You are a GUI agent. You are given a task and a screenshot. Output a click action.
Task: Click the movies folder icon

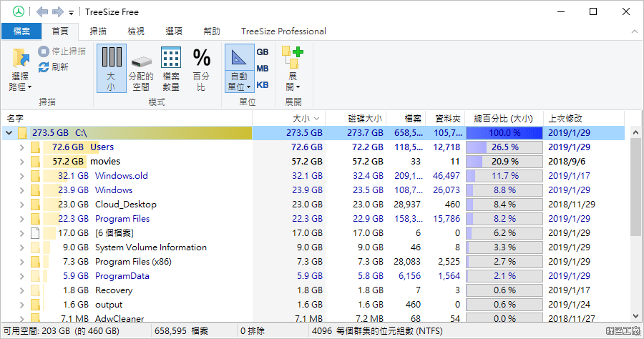(x=35, y=162)
